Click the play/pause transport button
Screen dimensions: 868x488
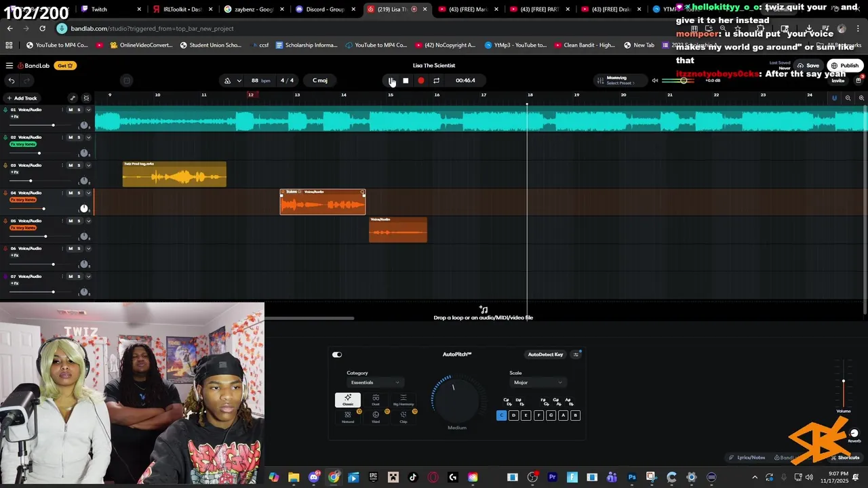[x=391, y=81]
